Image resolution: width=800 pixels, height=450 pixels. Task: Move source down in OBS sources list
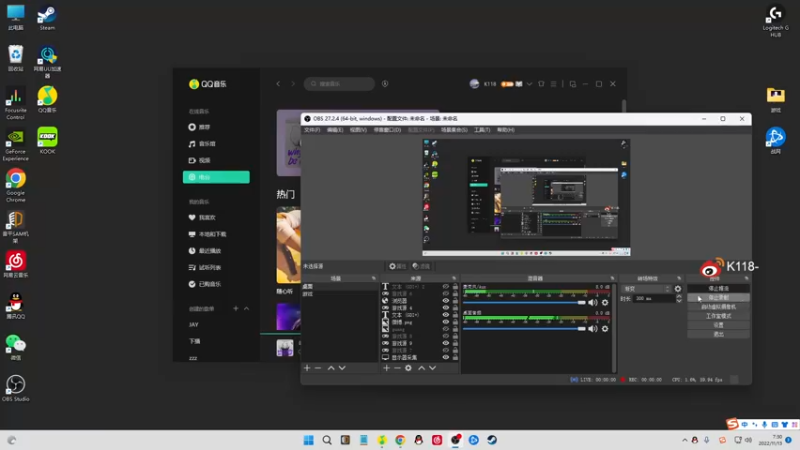(x=433, y=368)
